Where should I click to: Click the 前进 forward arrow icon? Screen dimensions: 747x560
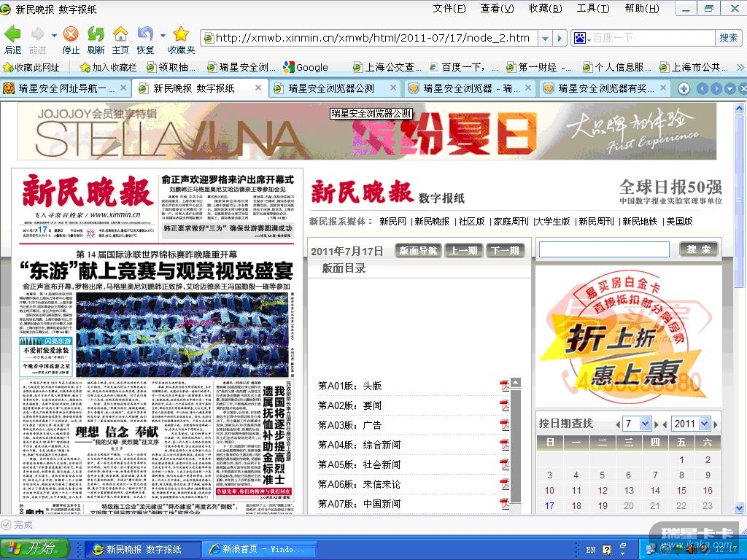click(x=37, y=34)
